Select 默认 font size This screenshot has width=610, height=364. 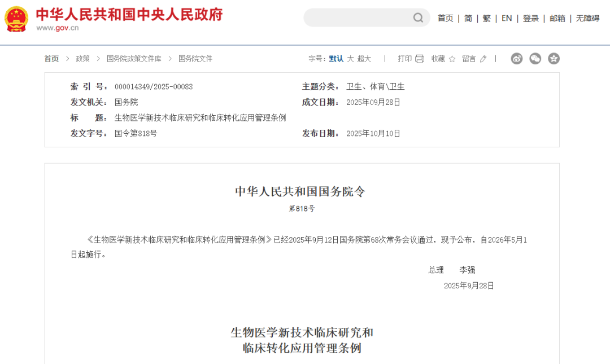tap(337, 58)
